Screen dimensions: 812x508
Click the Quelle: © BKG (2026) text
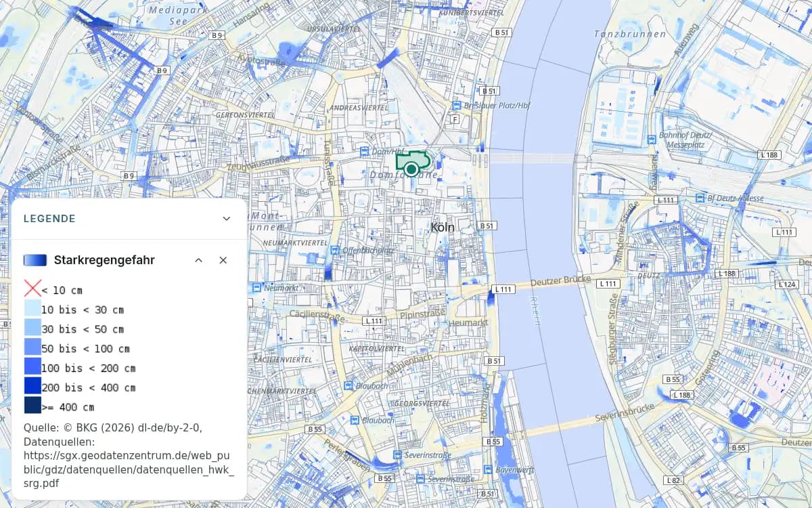pos(113,427)
